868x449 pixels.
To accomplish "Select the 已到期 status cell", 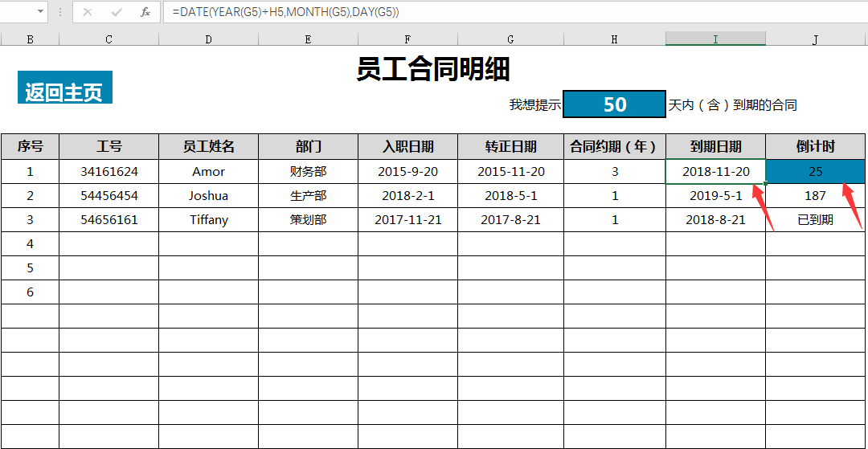I will click(x=816, y=220).
